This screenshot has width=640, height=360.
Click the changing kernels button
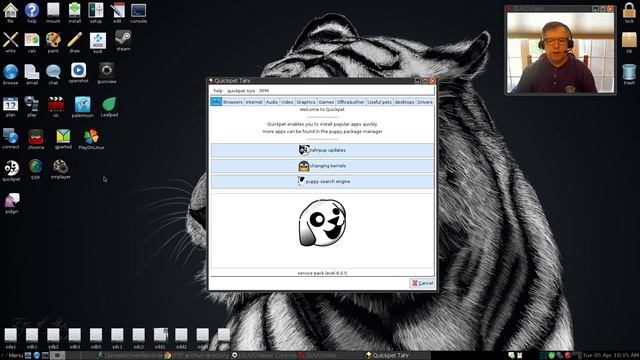(x=322, y=166)
